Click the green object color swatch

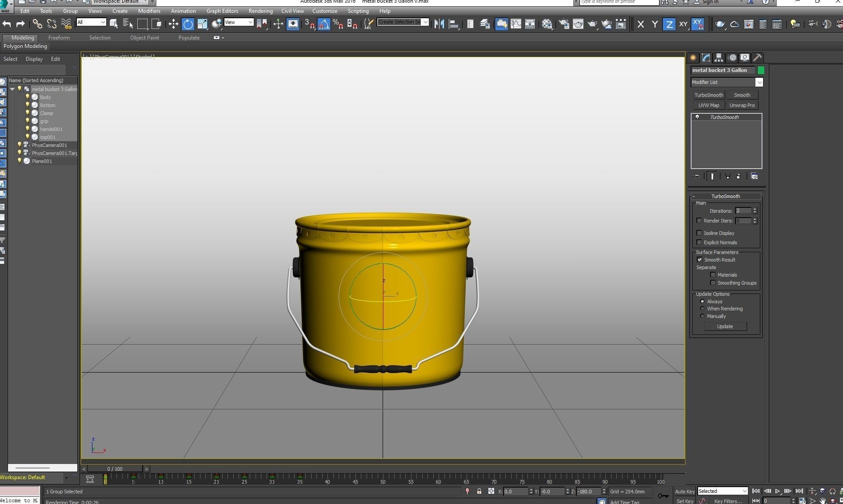tap(761, 70)
